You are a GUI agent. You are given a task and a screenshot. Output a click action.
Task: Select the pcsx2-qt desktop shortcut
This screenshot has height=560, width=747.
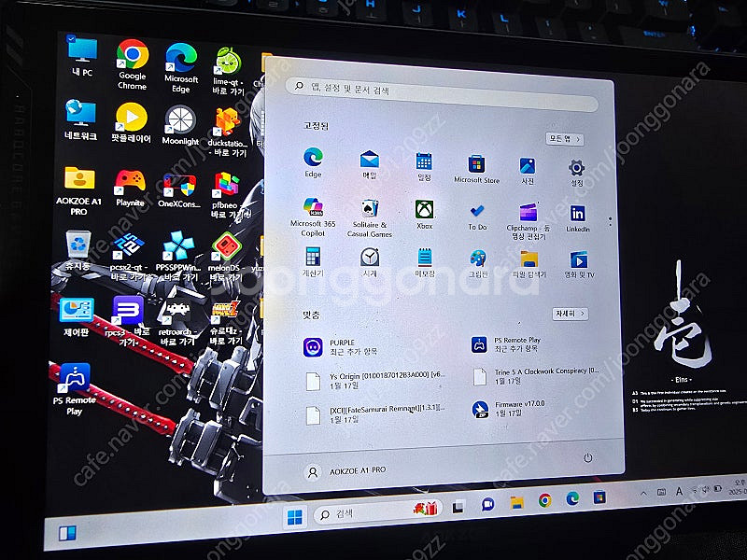pyautogui.click(x=130, y=258)
